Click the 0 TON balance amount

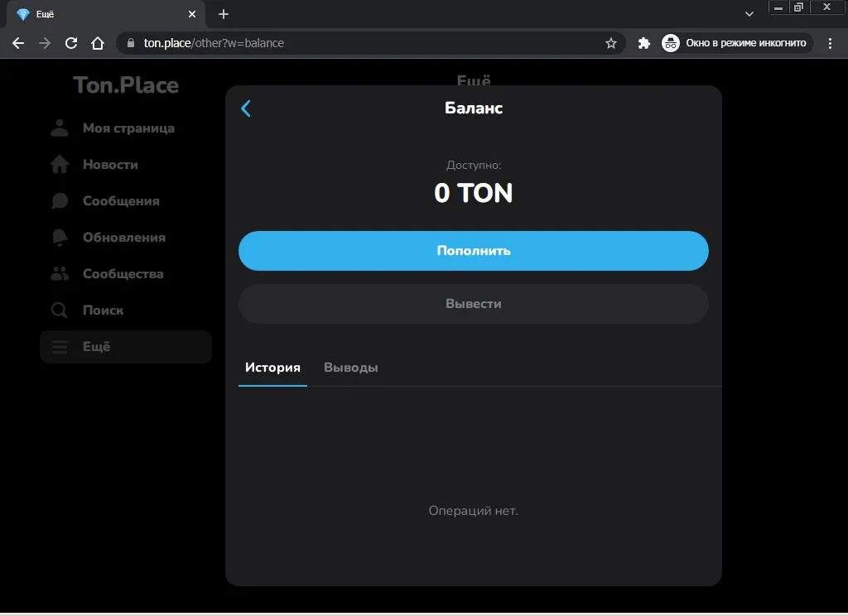[x=473, y=193]
